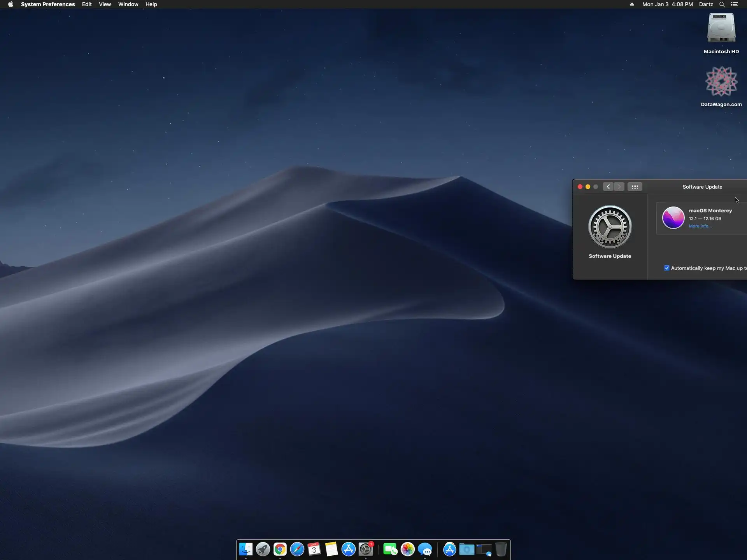The width and height of the screenshot is (747, 560).
Task: Open the Notes app in dock
Action: pyautogui.click(x=331, y=549)
